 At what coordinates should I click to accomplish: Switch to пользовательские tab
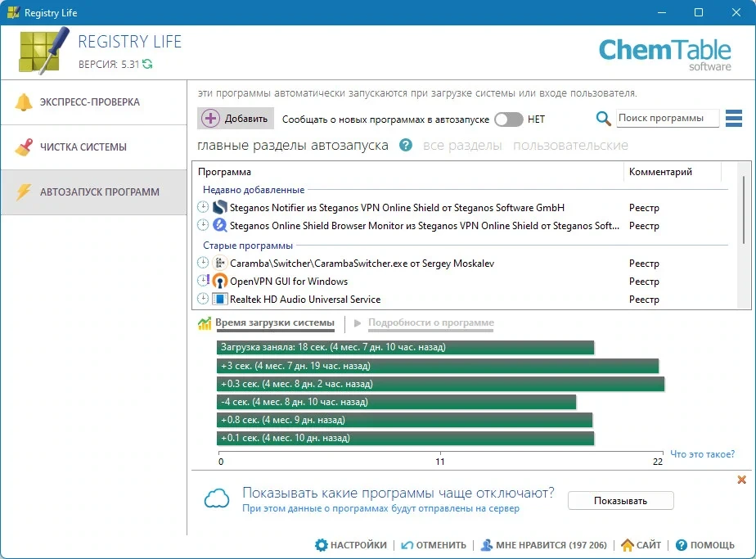(570, 145)
